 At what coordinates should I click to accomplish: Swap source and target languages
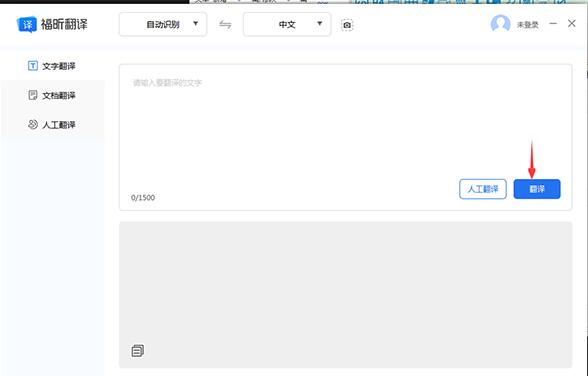coord(225,25)
